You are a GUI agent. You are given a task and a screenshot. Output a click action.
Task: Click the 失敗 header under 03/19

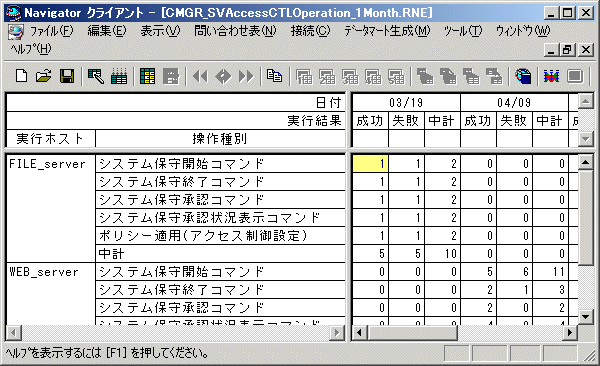pos(406,121)
